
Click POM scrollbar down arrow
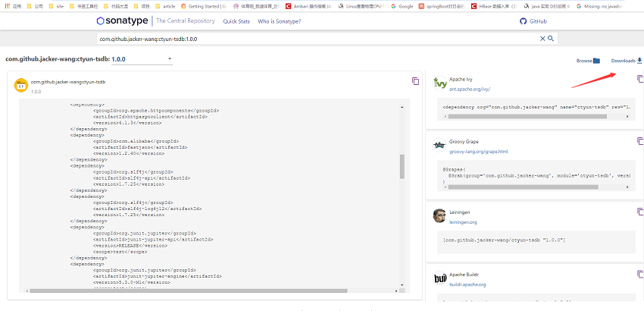(x=402, y=285)
